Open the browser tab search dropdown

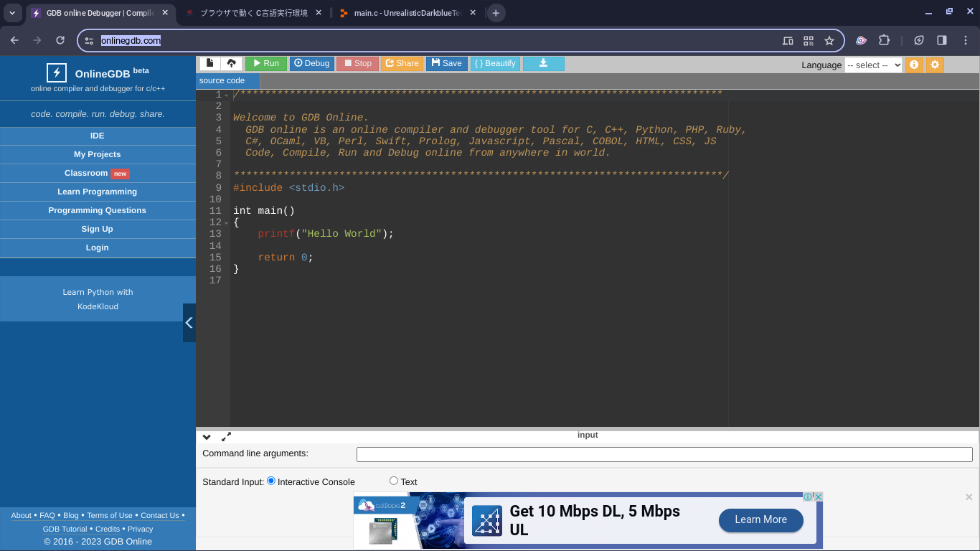tap(12, 13)
